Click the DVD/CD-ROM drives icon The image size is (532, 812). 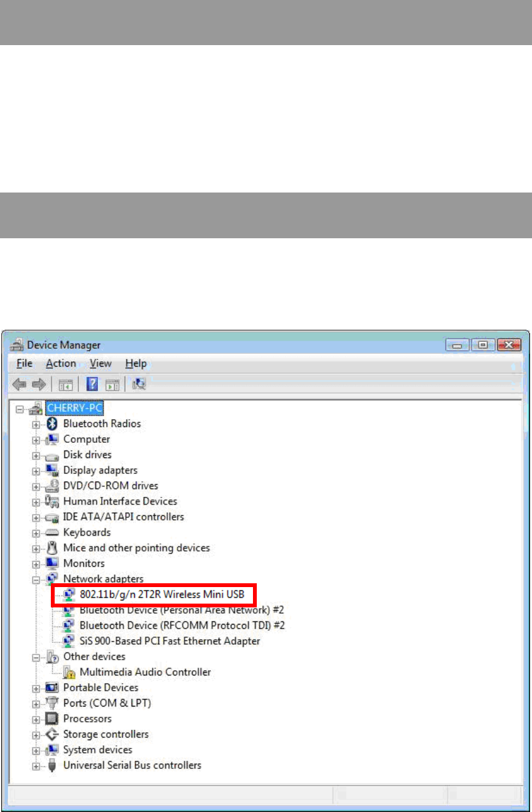(52, 486)
